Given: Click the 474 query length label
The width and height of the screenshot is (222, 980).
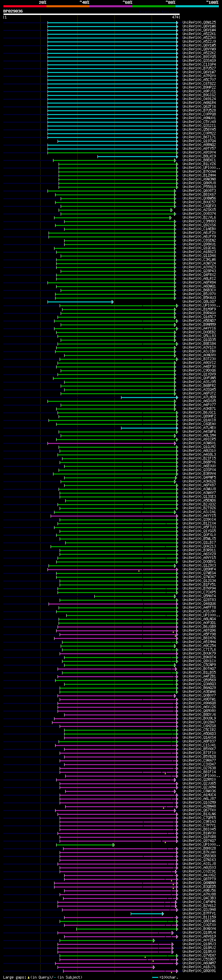Looking at the screenshot, I should [175, 17].
